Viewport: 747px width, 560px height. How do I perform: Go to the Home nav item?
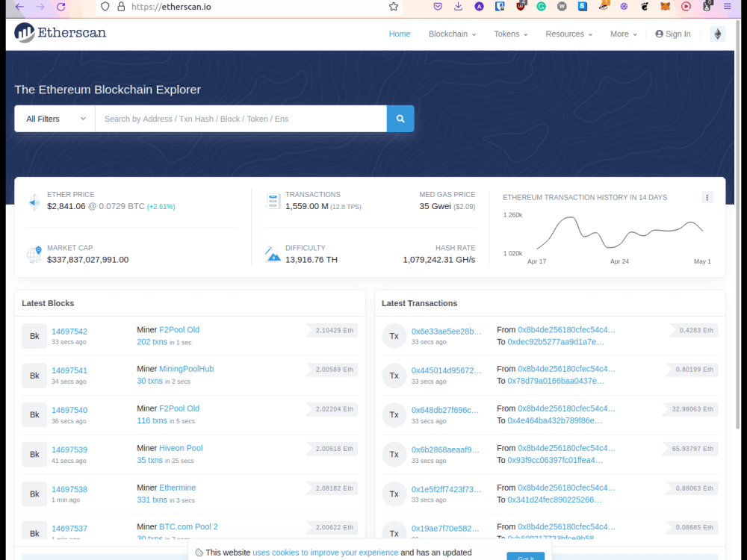coord(399,34)
